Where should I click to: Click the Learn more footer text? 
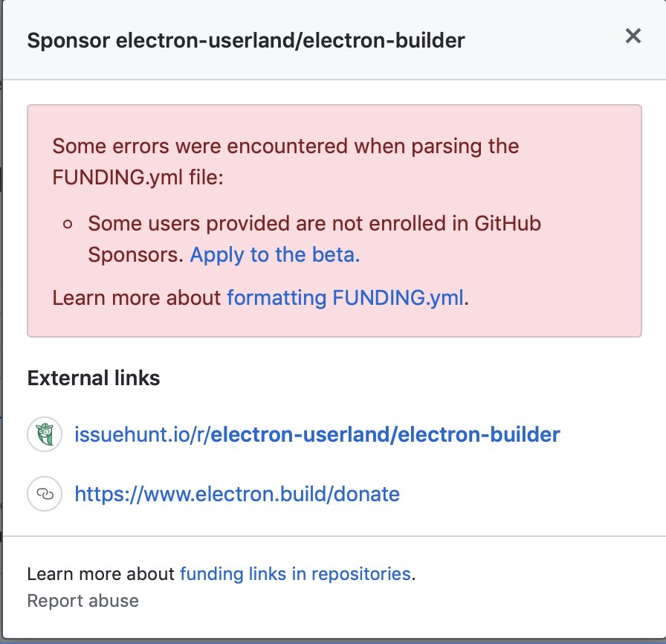coord(100,573)
